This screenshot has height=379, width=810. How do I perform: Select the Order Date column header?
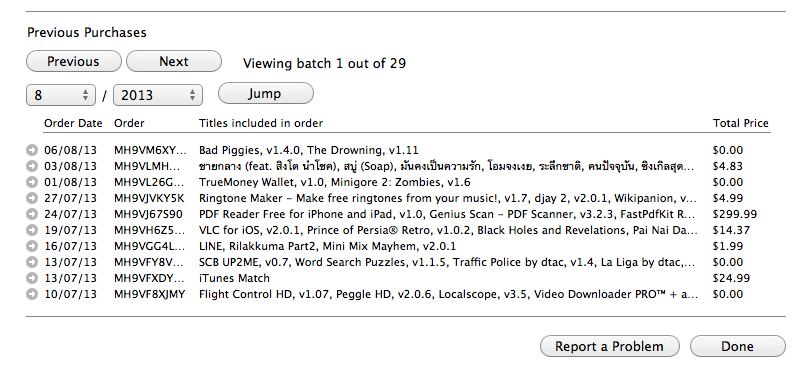click(73, 123)
